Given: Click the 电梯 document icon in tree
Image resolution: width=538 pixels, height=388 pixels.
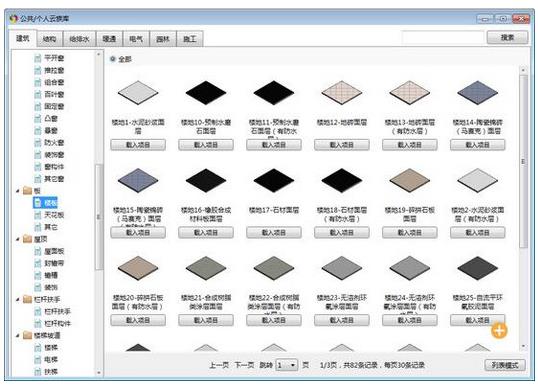Looking at the screenshot, I should 38,360.
